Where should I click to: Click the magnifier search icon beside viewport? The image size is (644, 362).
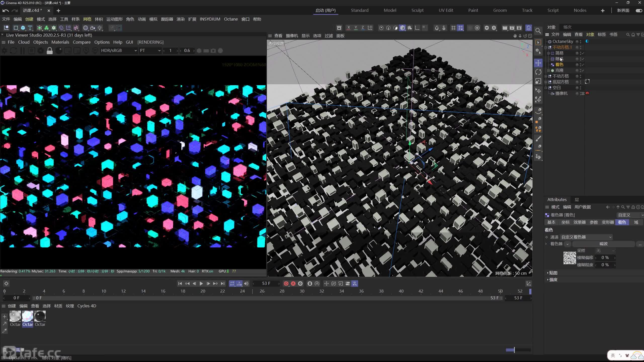point(538,31)
